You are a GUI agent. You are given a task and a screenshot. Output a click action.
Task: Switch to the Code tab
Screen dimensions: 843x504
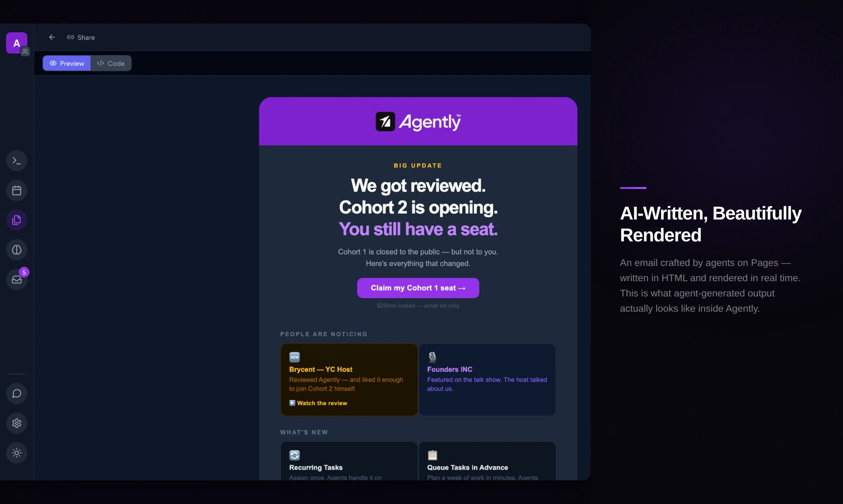tap(111, 64)
